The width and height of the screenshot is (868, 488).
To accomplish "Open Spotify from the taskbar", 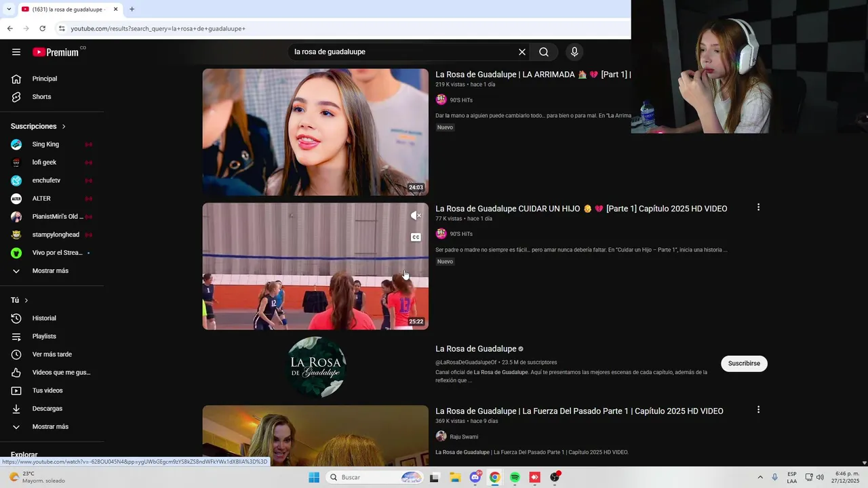I will coord(515,477).
